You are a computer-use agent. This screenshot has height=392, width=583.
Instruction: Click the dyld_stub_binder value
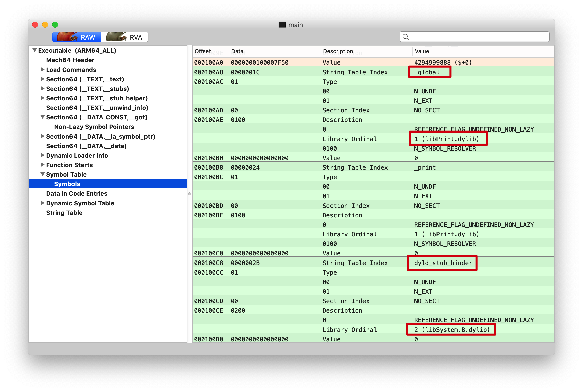pos(443,263)
